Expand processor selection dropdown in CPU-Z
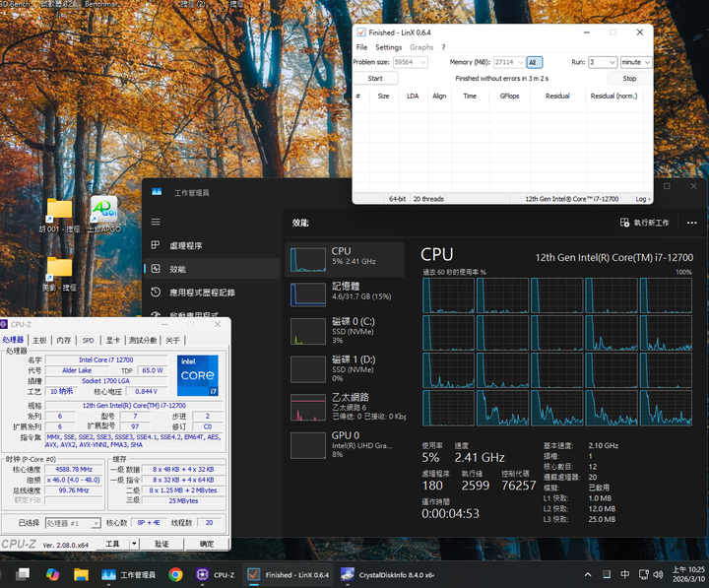The image size is (709, 588). [96, 523]
